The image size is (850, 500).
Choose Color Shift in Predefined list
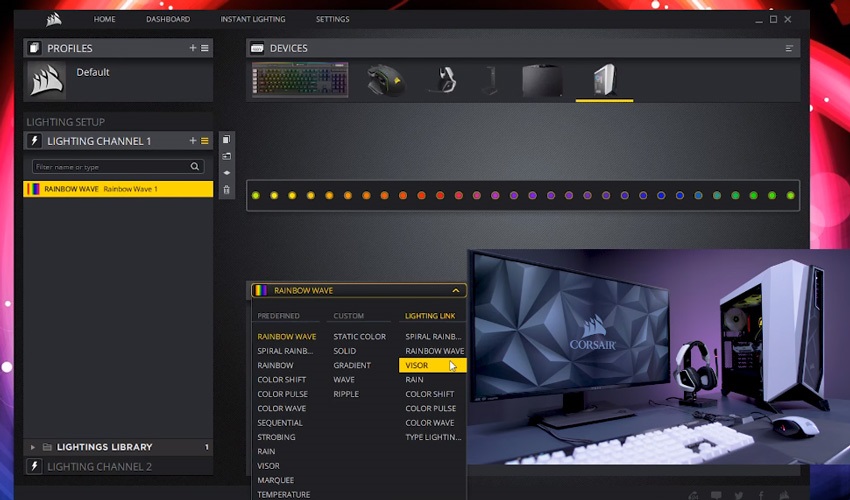282,380
